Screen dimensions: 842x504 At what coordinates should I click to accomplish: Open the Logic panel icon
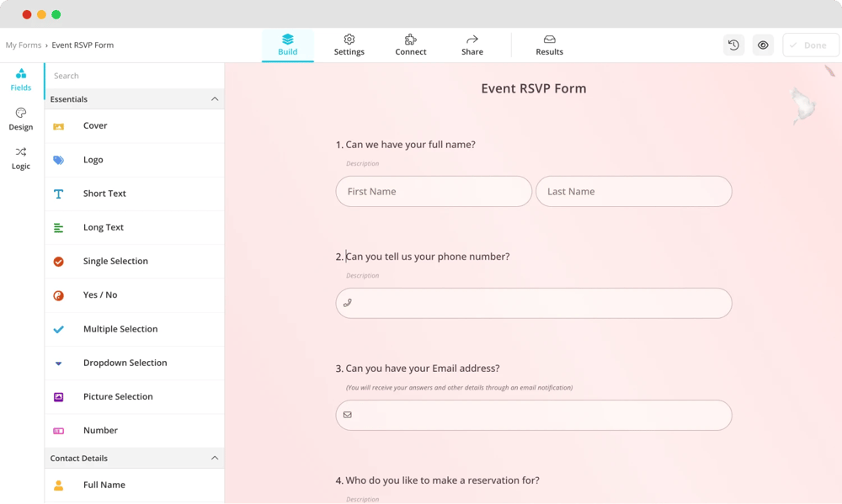[x=20, y=158]
